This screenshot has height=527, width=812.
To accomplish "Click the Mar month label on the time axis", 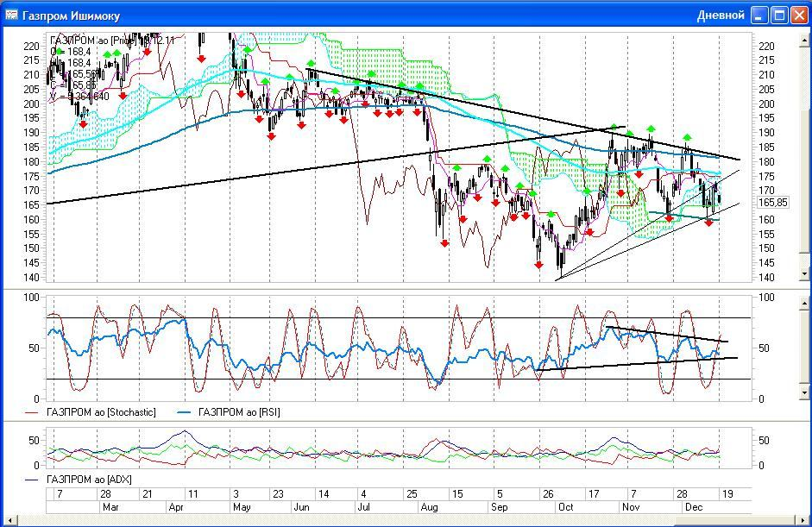I will point(110,507).
